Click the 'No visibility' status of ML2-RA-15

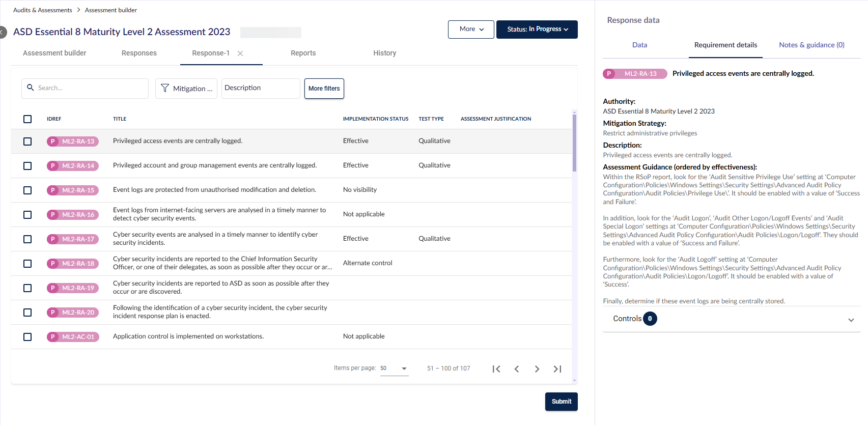[360, 190]
